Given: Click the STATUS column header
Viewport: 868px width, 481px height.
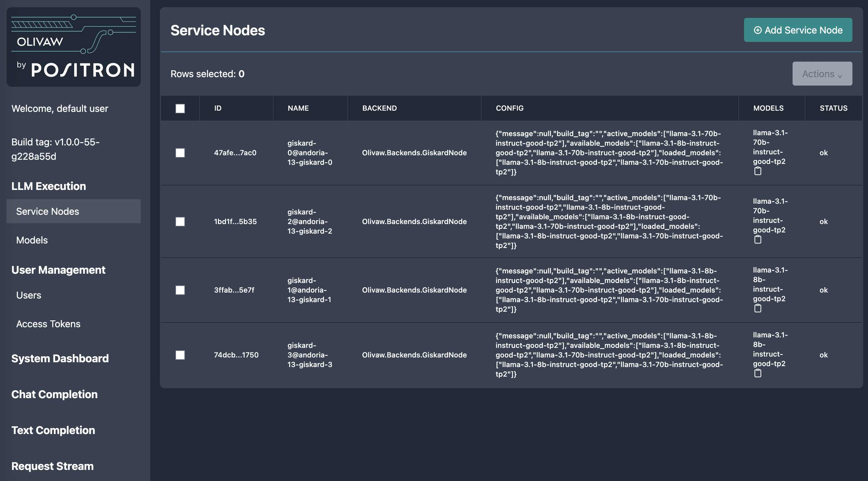Looking at the screenshot, I should (833, 108).
